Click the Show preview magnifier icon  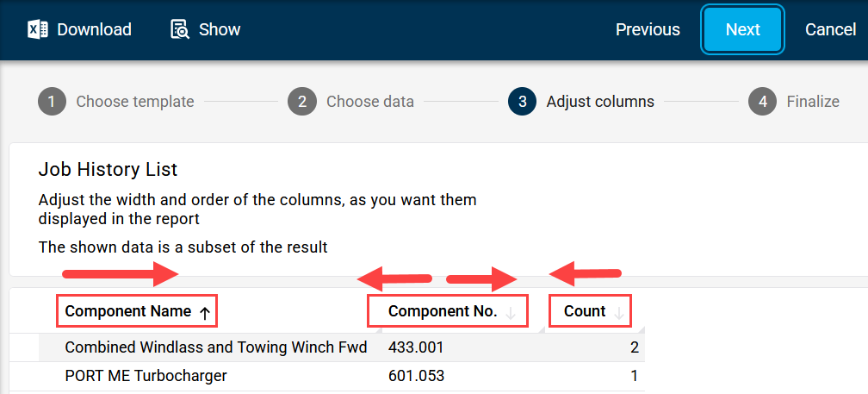tap(180, 29)
